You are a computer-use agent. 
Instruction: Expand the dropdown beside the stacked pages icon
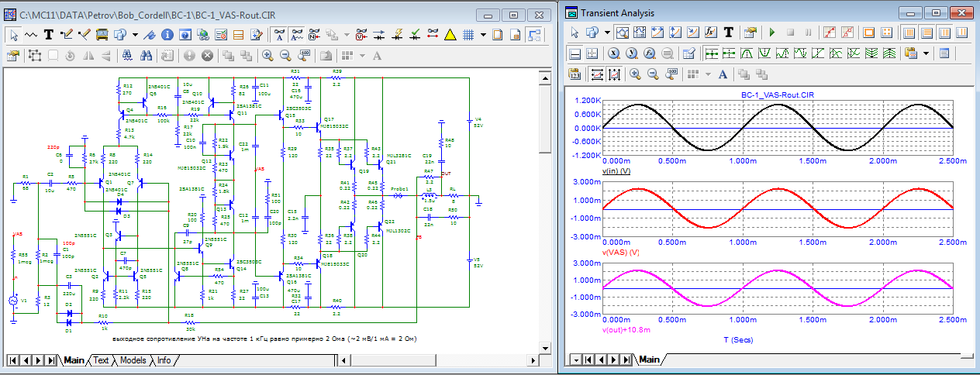[135, 35]
